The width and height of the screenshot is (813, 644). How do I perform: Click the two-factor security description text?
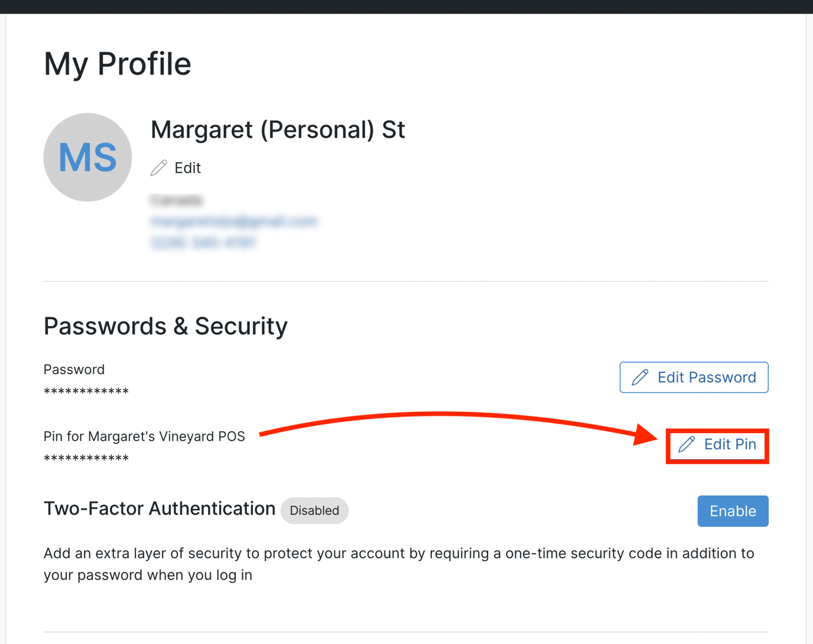[399, 564]
